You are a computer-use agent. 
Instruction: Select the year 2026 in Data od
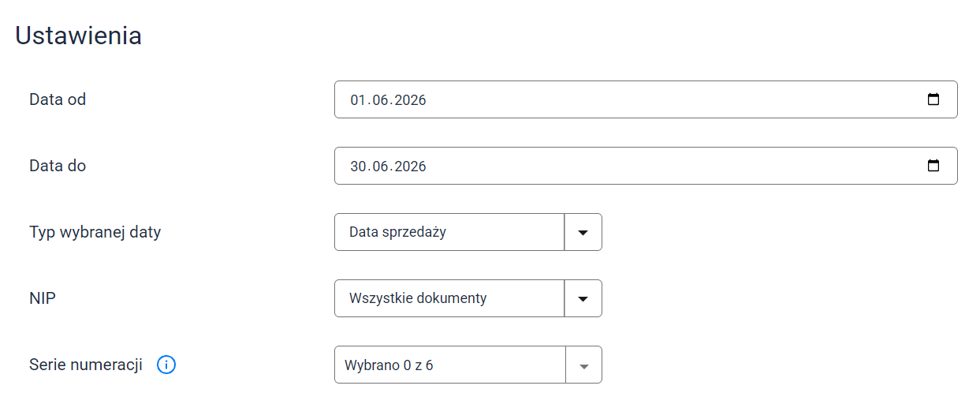coord(411,100)
